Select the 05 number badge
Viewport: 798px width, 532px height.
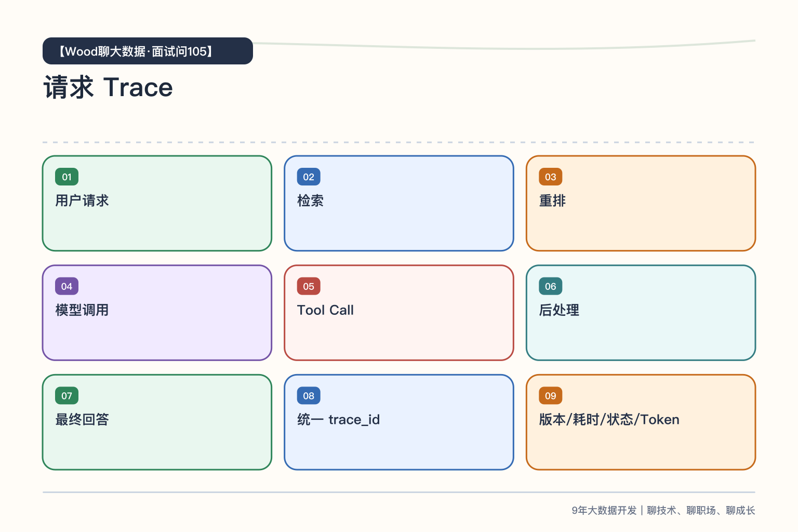309,286
